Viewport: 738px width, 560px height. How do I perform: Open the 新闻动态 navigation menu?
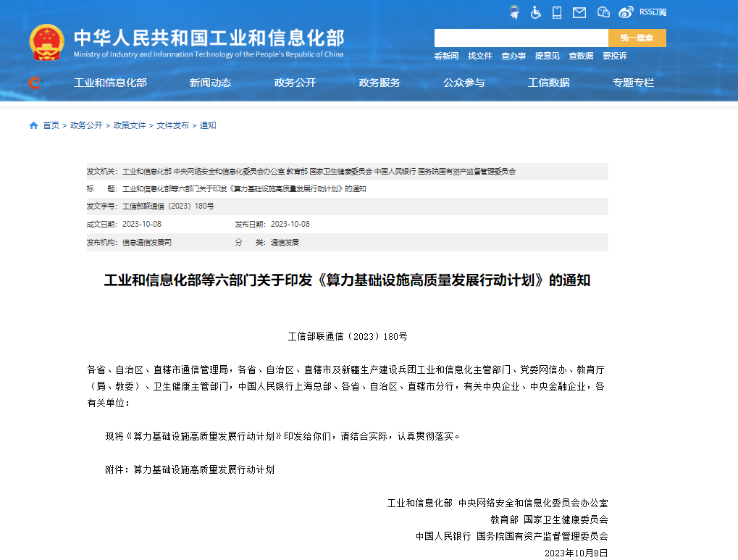[210, 83]
